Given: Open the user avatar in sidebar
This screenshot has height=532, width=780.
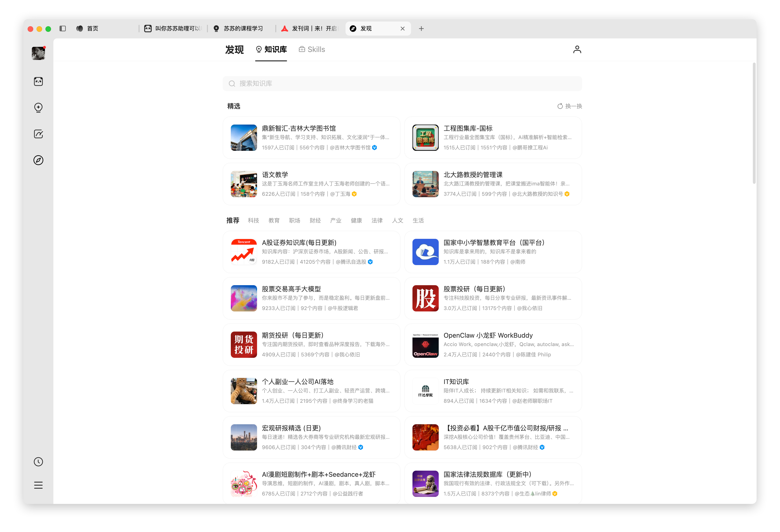Looking at the screenshot, I should [38, 53].
